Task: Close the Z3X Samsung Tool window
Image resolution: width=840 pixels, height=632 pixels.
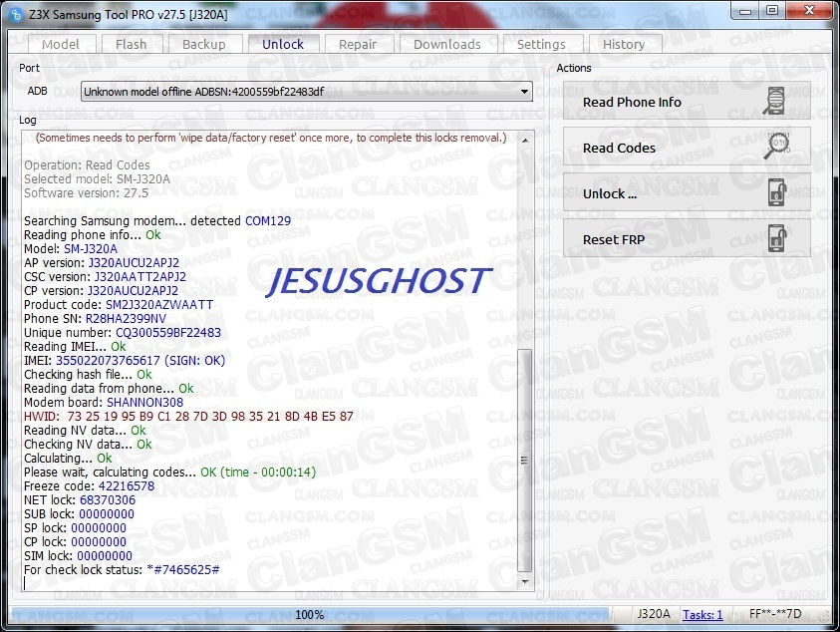Action: coord(809,10)
